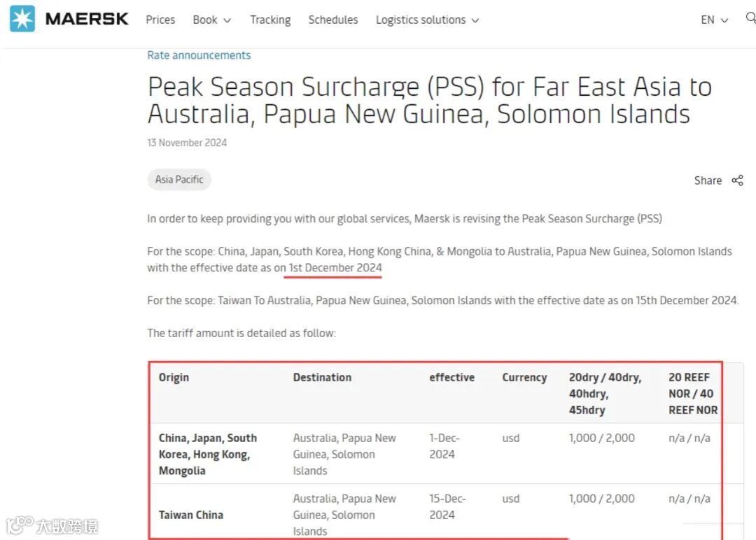Viewport: 756px width, 540px height.
Task: Go to Schedules in top navigation
Action: 333,20
